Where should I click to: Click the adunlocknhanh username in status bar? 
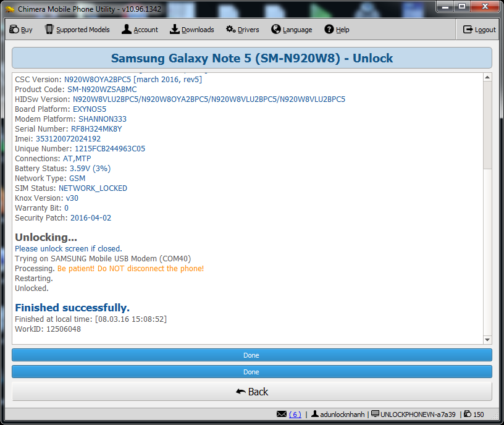[x=342, y=414]
